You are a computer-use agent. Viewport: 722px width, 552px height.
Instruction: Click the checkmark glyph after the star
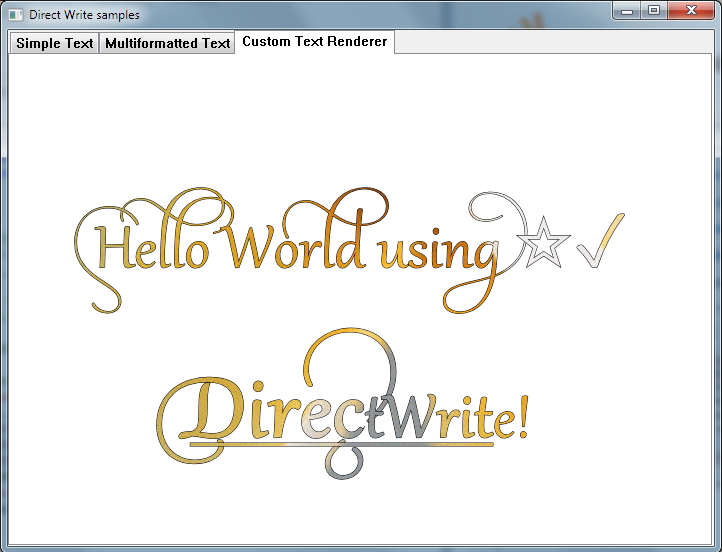[601, 240]
